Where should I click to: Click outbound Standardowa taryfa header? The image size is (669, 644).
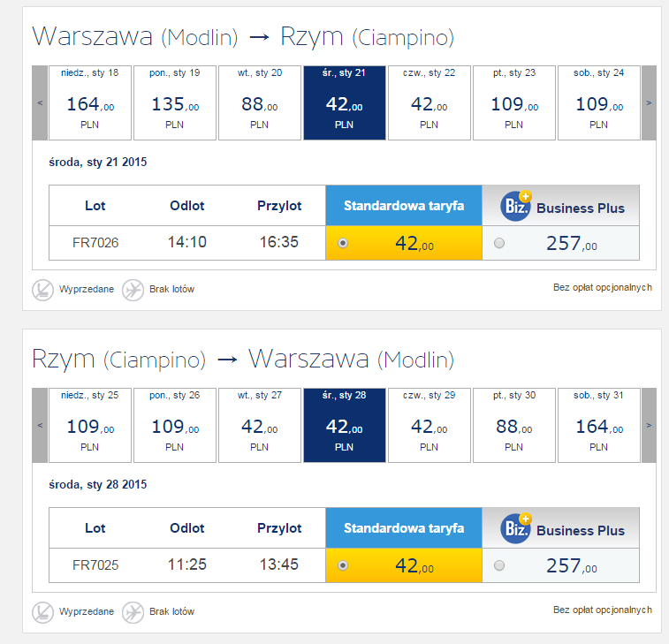tap(404, 206)
